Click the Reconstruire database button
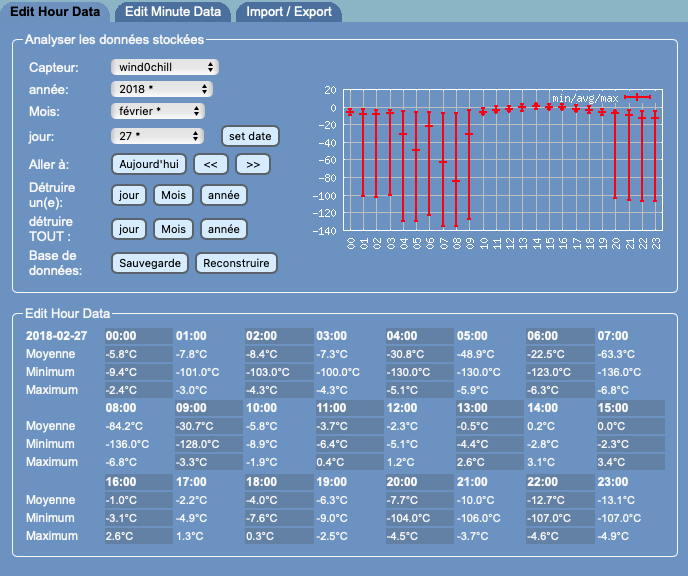Viewport: 688px width, 576px height. 236,263
